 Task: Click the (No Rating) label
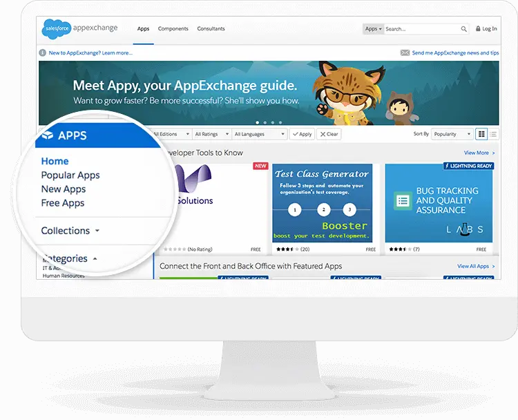(200, 249)
